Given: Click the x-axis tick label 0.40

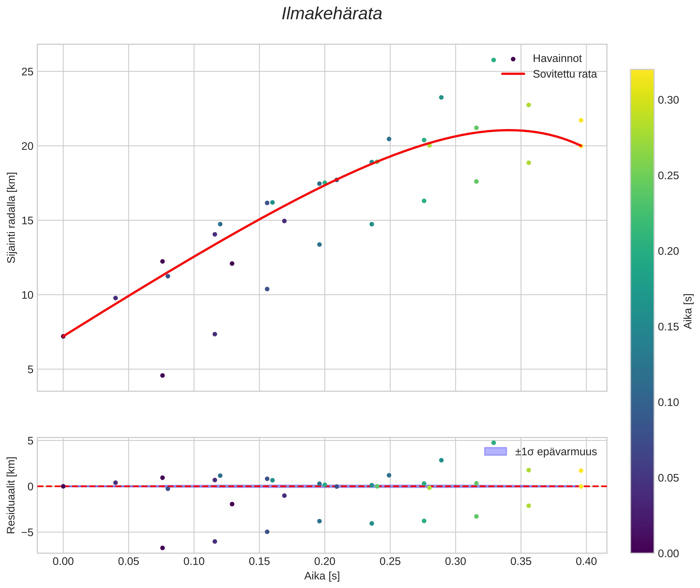Looking at the screenshot, I should [x=586, y=562].
